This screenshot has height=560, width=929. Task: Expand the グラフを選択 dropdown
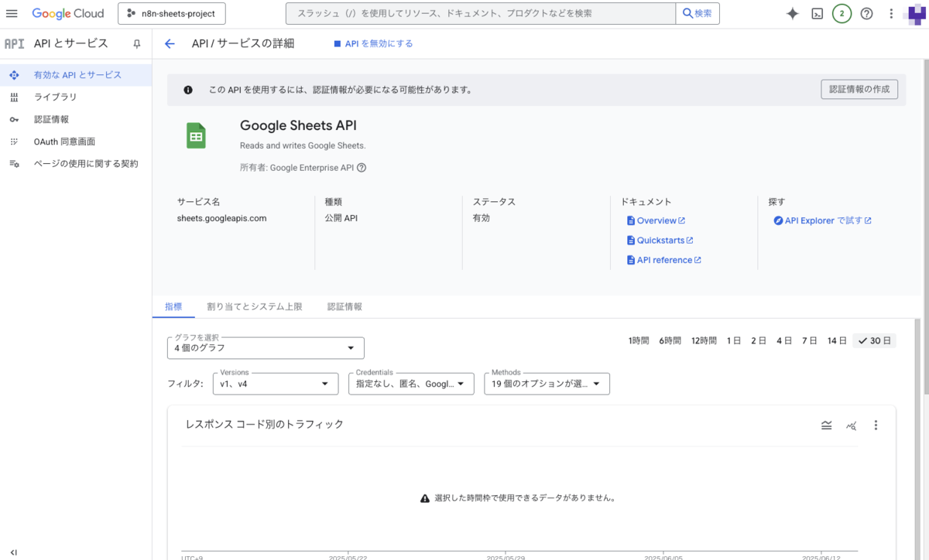tap(266, 348)
